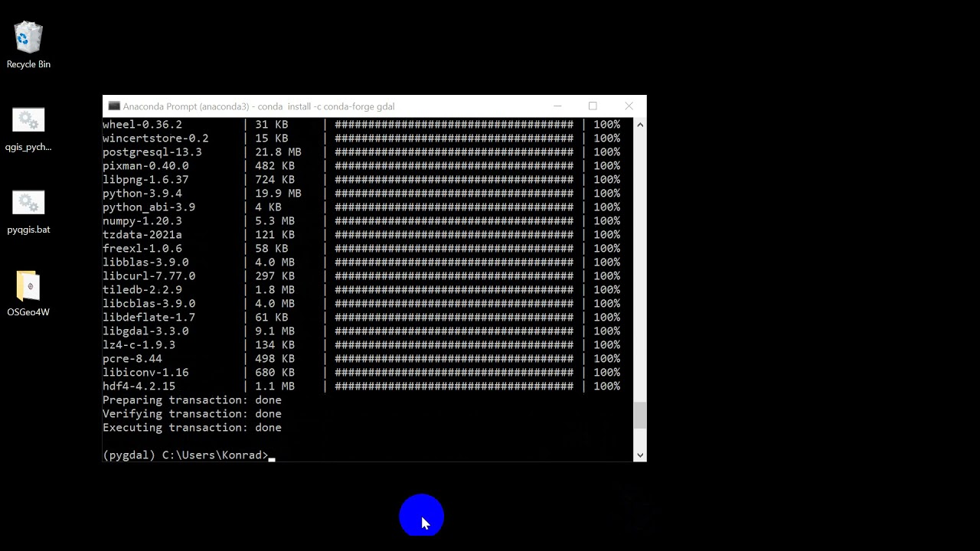Image resolution: width=980 pixels, height=551 pixels.
Task: Open the OSGeo4W folder icon
Action: click(x=28, y=294)
